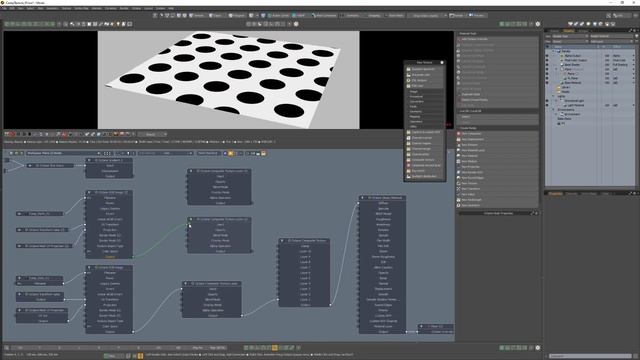Click the Roughness channel on the Material node
This screenshot has height=360, width=640.
tap(383, 219)
